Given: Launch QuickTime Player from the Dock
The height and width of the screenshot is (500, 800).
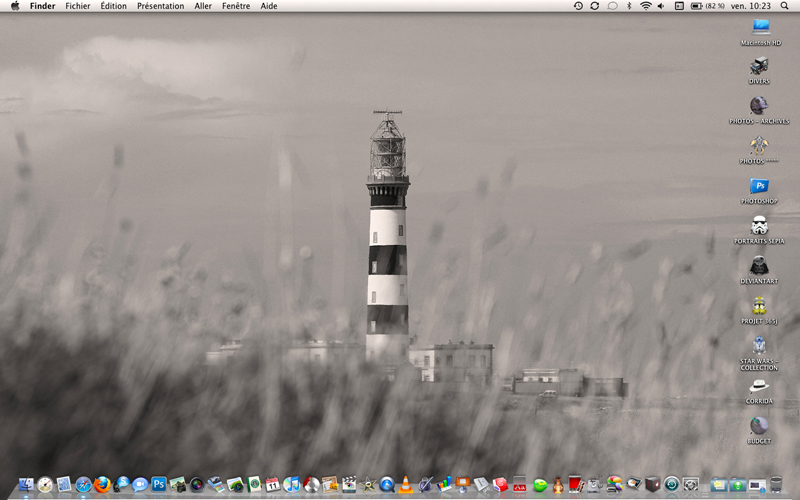Looking at the screenshot, I should [x=387, y=485].
